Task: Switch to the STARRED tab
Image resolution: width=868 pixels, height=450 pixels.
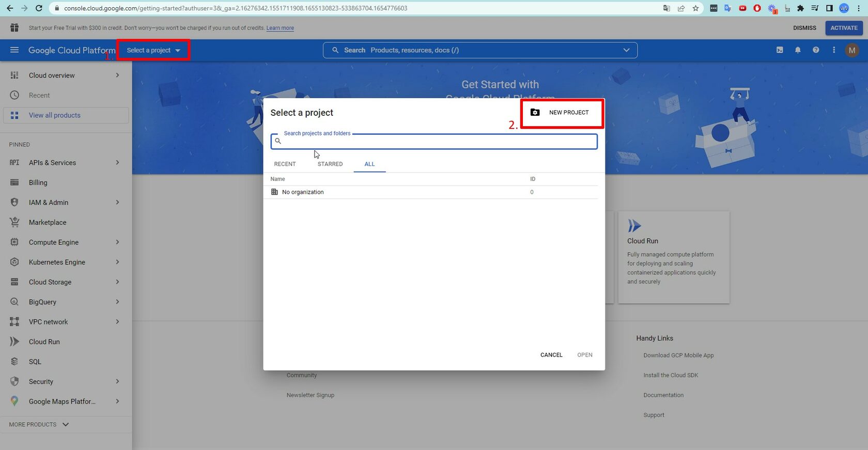Action: pyautogui.click(x=330, y=164)
